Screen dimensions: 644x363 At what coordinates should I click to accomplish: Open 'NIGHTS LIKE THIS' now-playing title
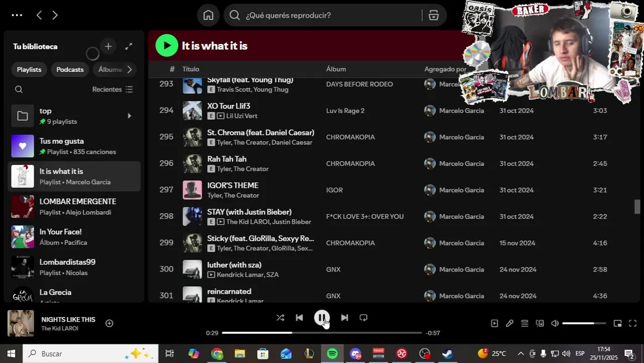click(68, 320)
